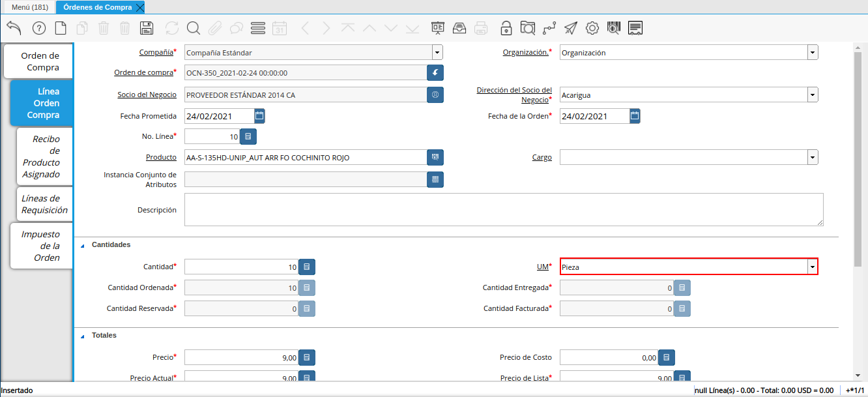Run process with the gear icon
868x397 pixels.
click(x=592, y=28)
